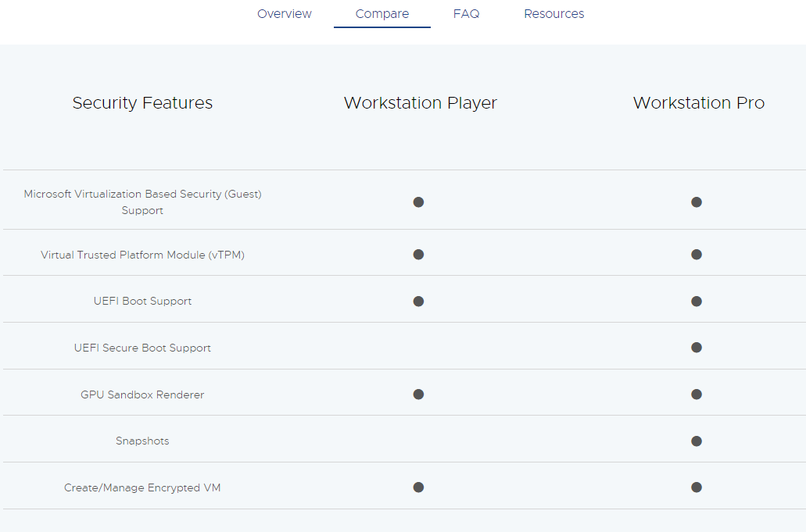Click Pro dot in the Snapshots row
806x532 pixels.
[x=697, y=441]
